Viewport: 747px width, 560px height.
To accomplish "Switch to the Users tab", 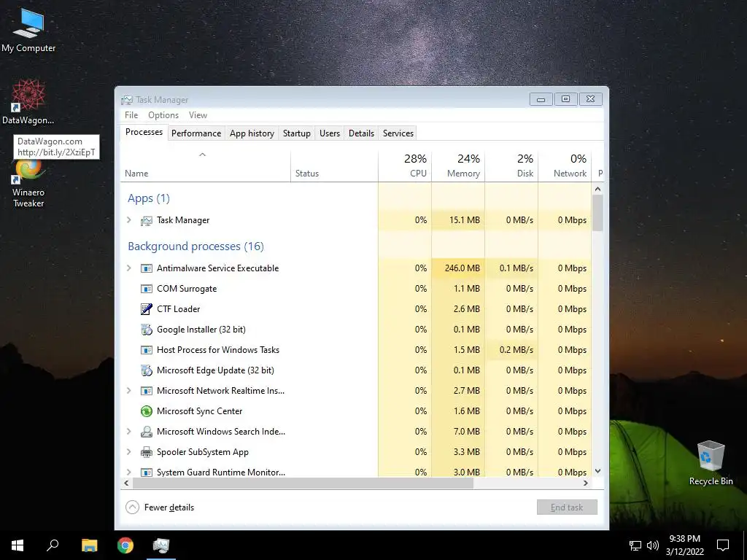I will pos(330,133).
